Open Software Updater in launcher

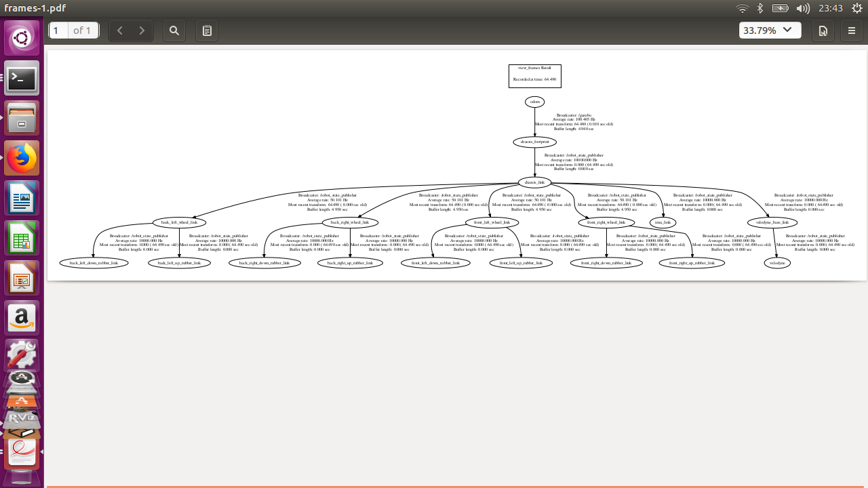(22, 378)
